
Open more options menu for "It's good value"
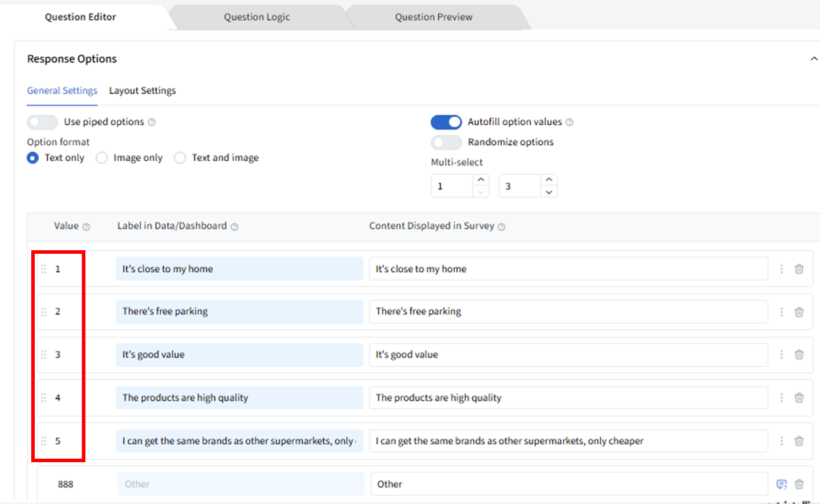[782, 354]
